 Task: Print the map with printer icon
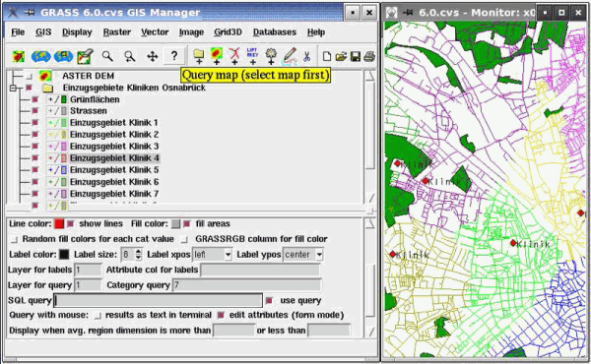[369, 56]
